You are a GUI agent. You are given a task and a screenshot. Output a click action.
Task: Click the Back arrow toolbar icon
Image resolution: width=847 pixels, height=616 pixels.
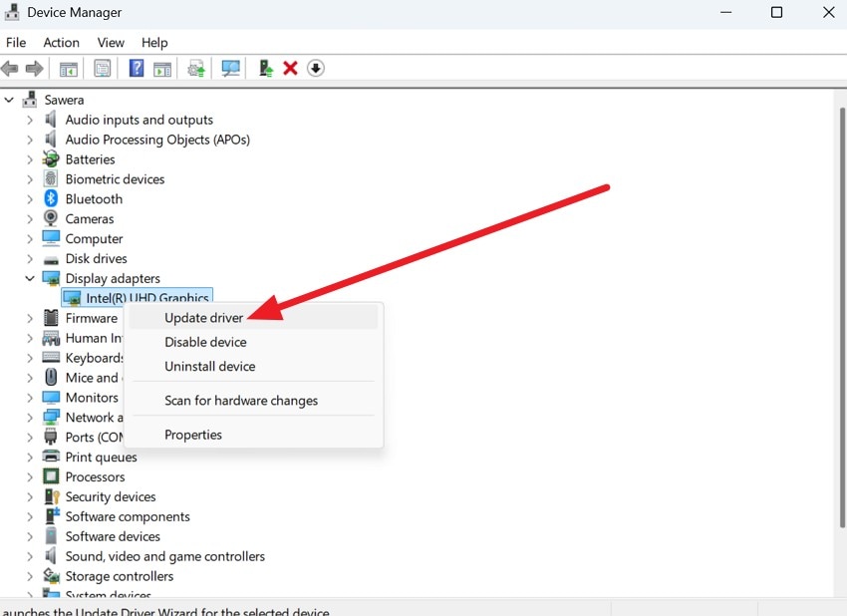(x=10, y=69)
